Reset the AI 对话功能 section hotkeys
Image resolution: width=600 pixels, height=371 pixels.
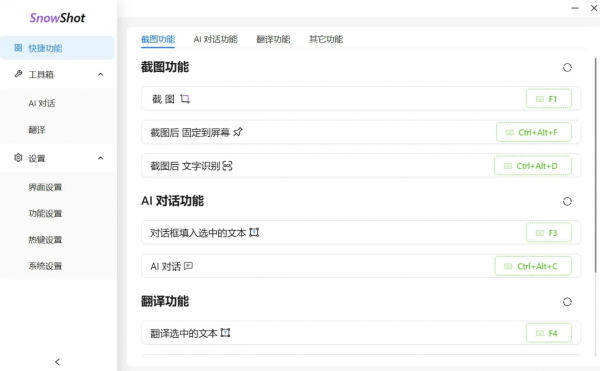(567, 202)
